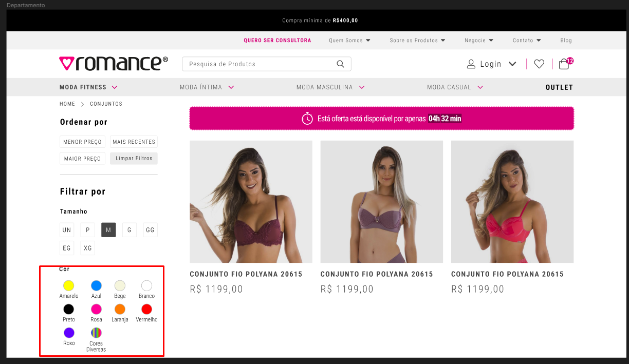Click the Romance logo
This screenshot has width=629, height=364.
(114, 63)
